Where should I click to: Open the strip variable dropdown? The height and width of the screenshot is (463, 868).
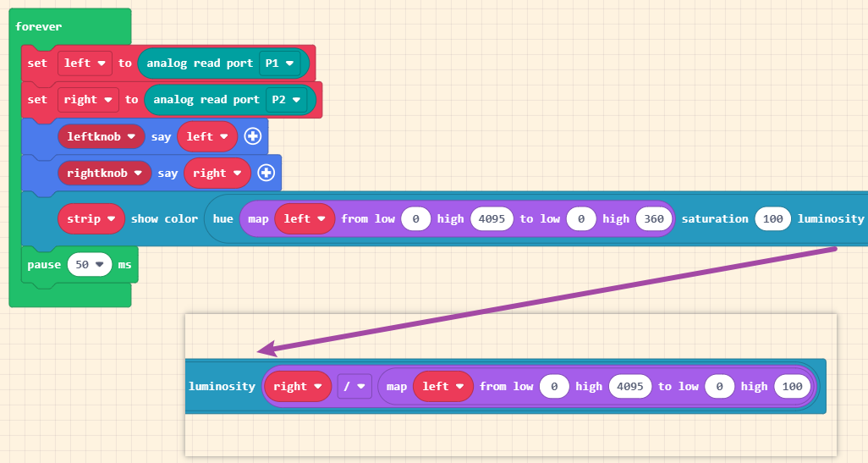click(91, 218)
